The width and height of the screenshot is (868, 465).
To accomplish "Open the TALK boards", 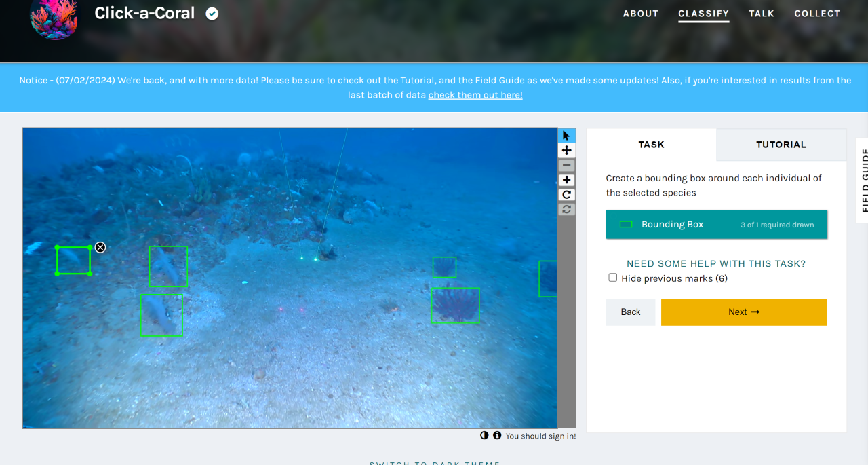I will coord(762,14).
